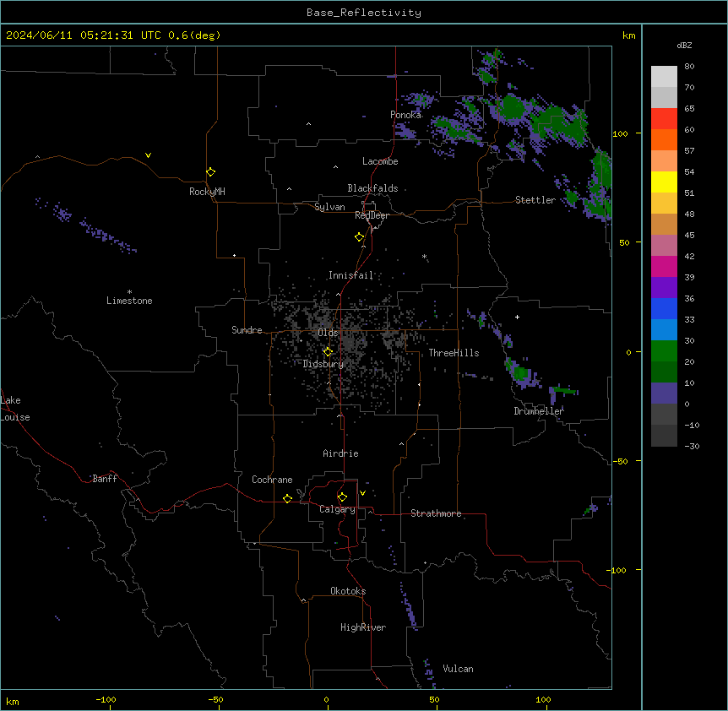Image resolution: width=728 pixels, height=711 pixels.
Task: Select the magenta 42 dBZ legend swatch
Action: 664,266
